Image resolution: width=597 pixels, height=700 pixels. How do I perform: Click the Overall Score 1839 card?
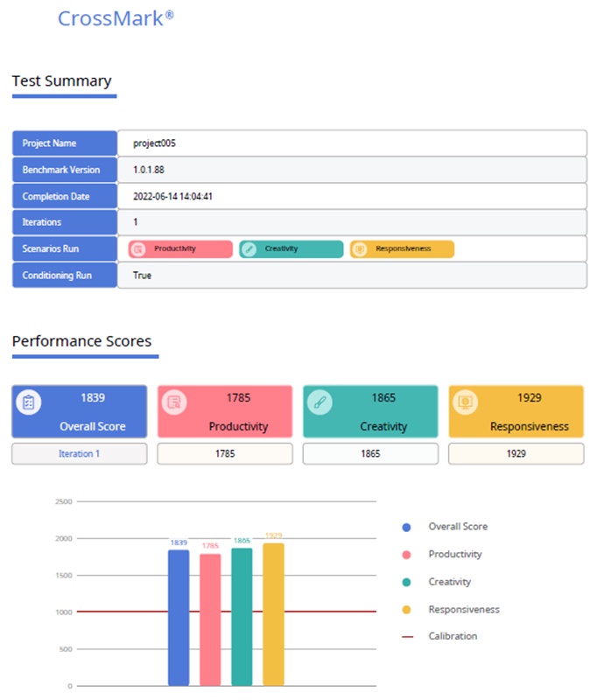tap(80, 411)
